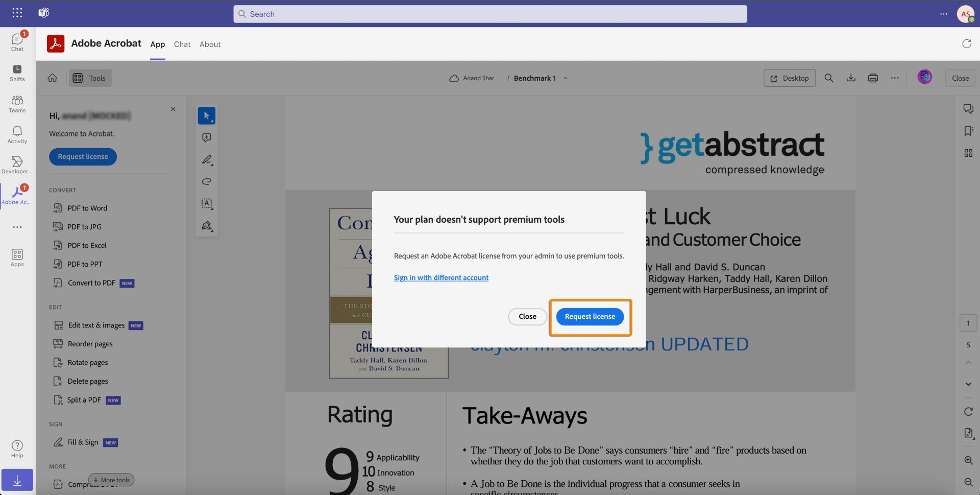Open Activity notifications
980x495 pixels.
[17, 134]
